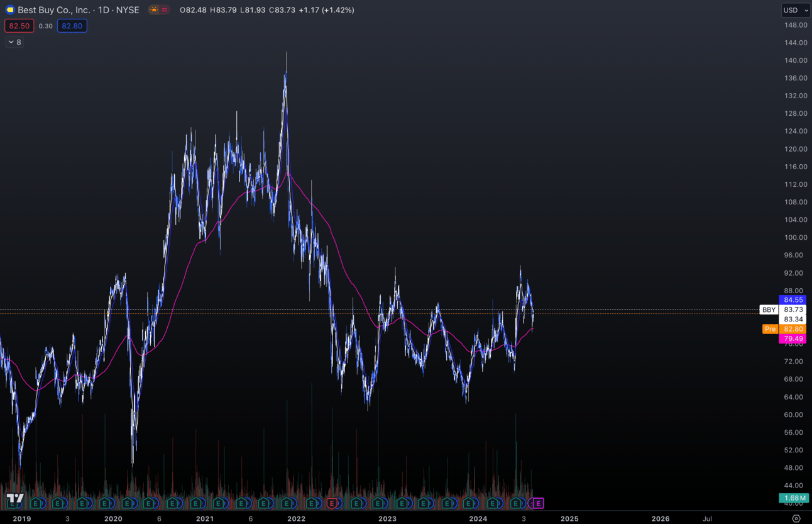This screenshot has height=524, width=812.
Task: Click the orange 82.80 pre-market price
Action: pos(793,329)
